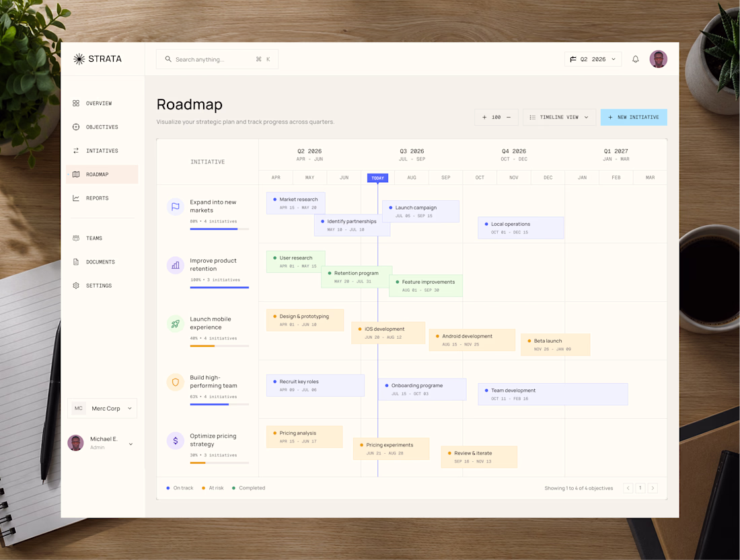Click the Settings gear icon
Screen dimensions: 740x560
click(x=76, y=286)
